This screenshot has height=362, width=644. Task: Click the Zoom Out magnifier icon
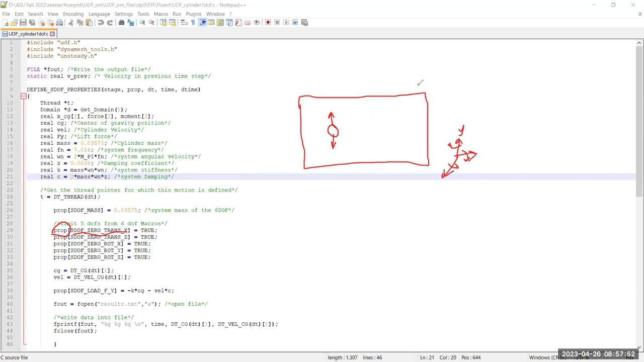(x=151, y=23)
